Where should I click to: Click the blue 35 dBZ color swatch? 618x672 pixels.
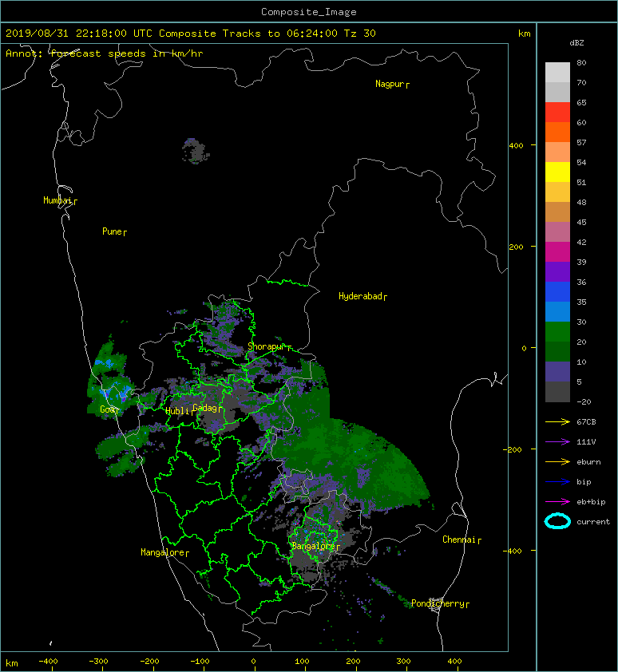[557, 292]
